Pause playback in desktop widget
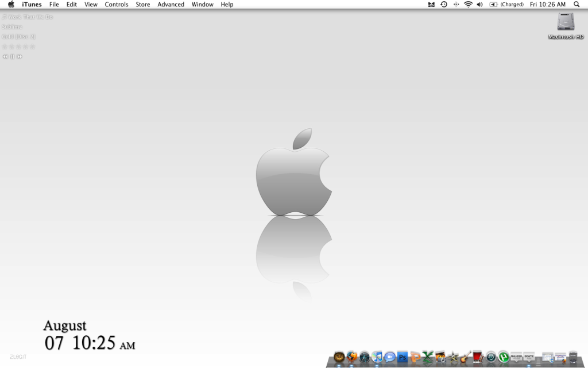This screenshot has width=588, height=368. tap(13, 57)
